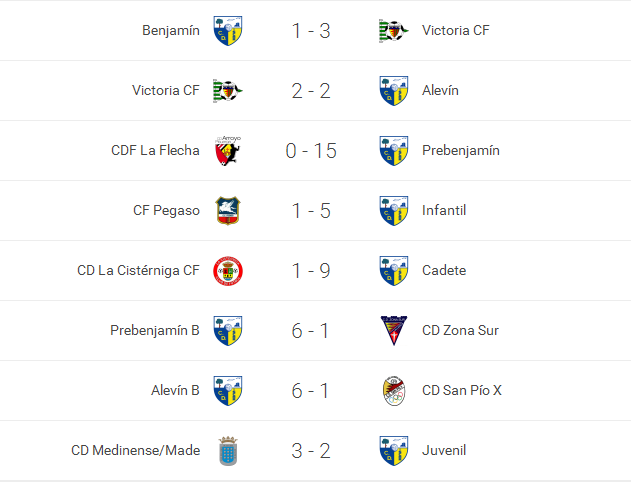The width and height of the screenshot is (631, 482).
Task: Select the CD Zona Sur team name
Action: tap(460, 331)
